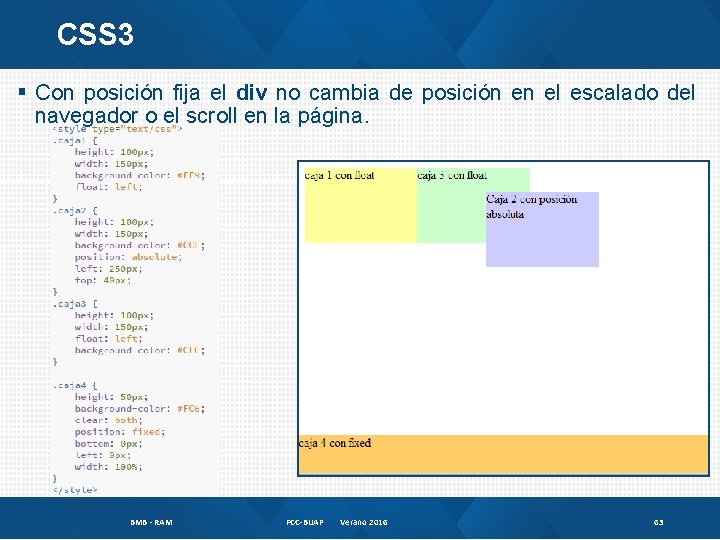The width and height of the screenshot is (720, 540).
Task: Click the 'BMB - RAM' footer text
Action: (152, 522)
